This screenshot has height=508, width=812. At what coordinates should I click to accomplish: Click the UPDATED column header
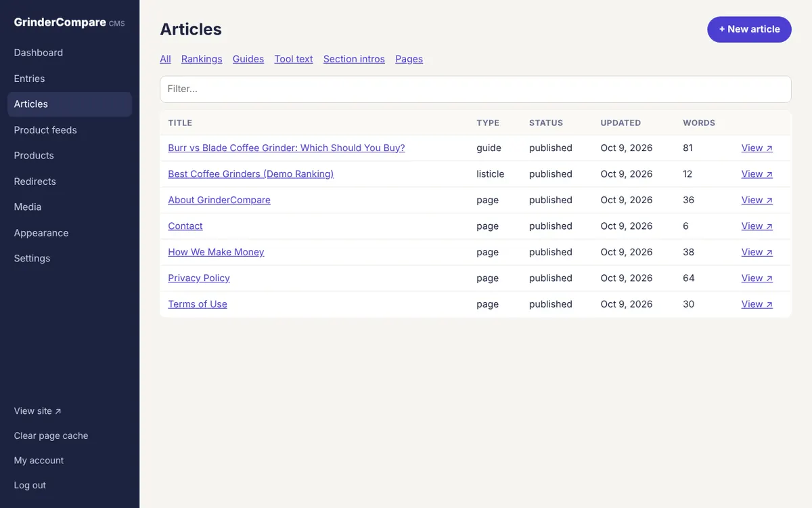coord(621,123)
